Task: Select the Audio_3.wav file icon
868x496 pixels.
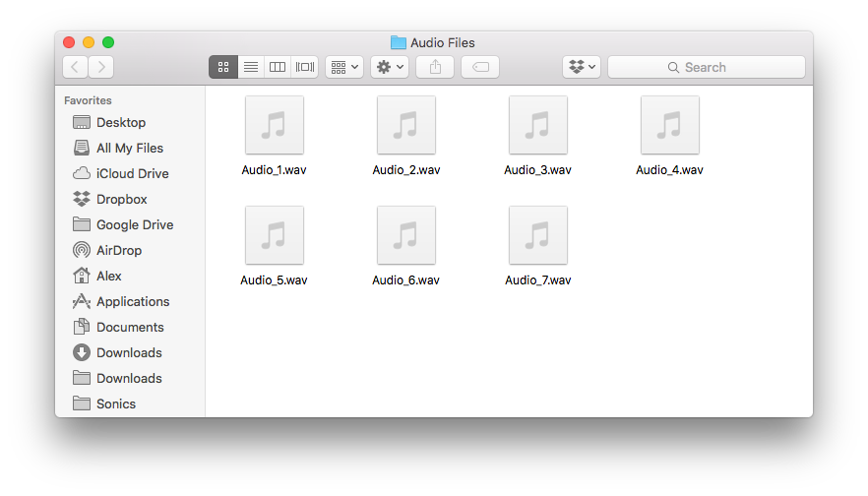Action: click(538, 125)
